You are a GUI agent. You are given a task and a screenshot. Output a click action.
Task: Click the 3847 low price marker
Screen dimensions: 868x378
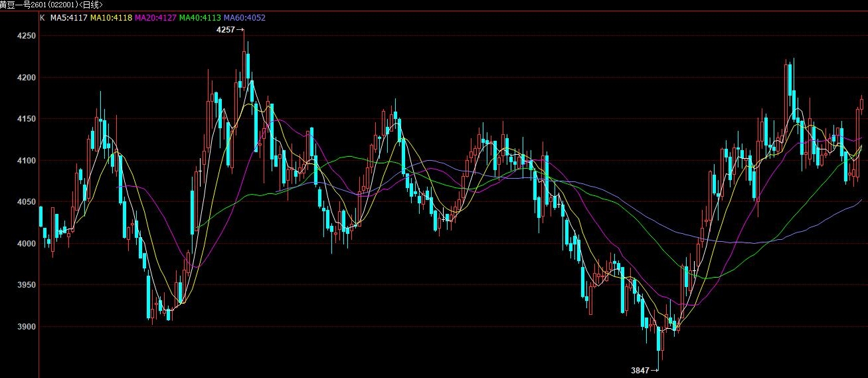tap(640, 370)
